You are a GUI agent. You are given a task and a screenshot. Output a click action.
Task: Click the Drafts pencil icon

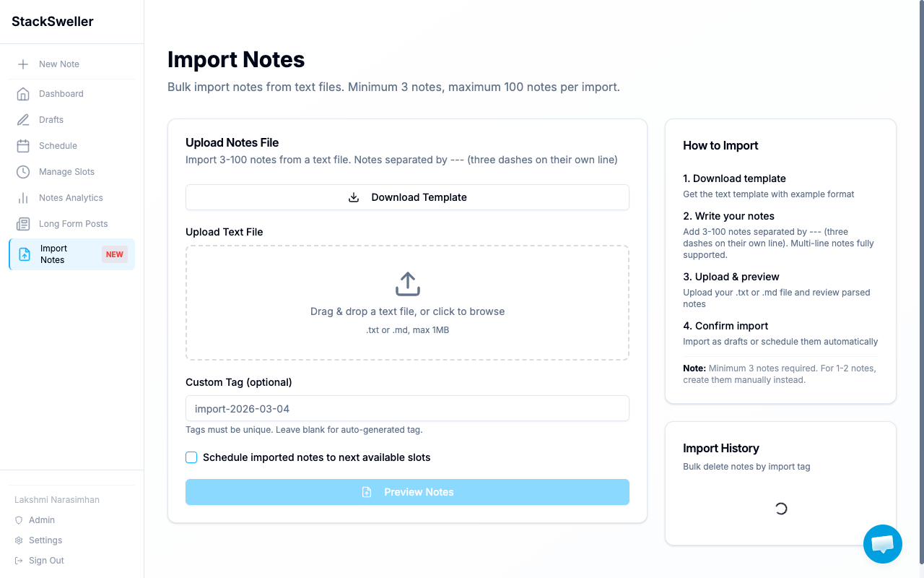tap(23, 119)
